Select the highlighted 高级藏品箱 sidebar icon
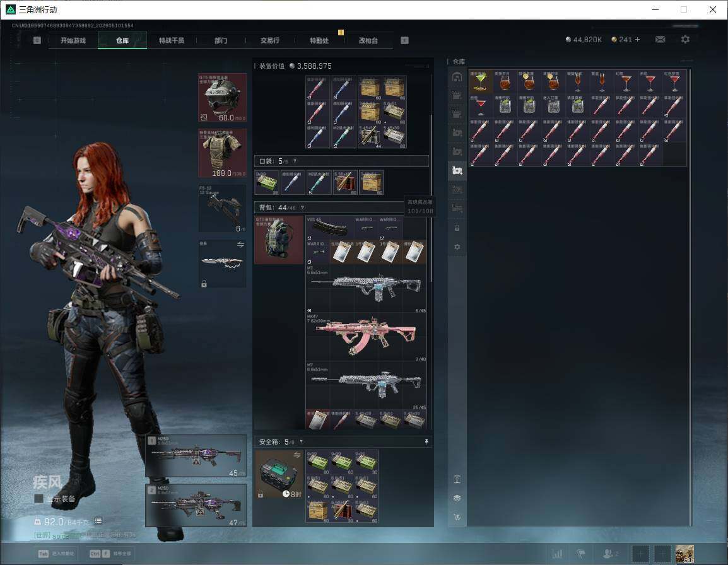 [x=457, y=171]
